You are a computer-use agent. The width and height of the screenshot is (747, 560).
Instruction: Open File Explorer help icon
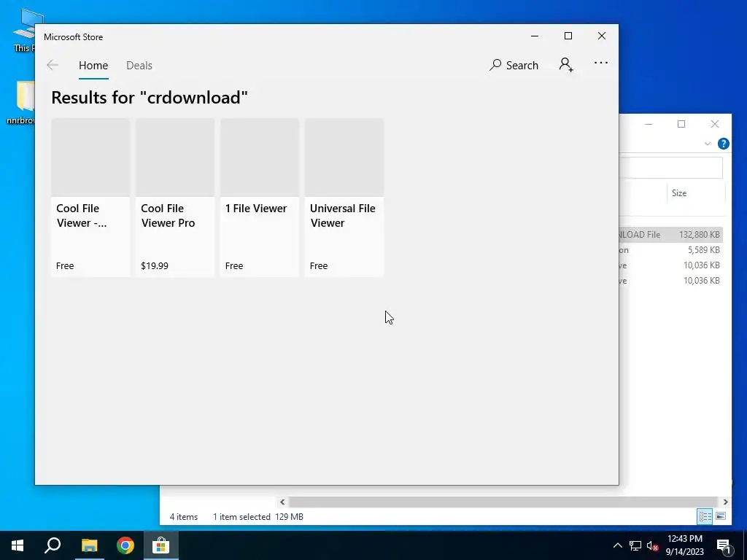click(x=723, y=144)
